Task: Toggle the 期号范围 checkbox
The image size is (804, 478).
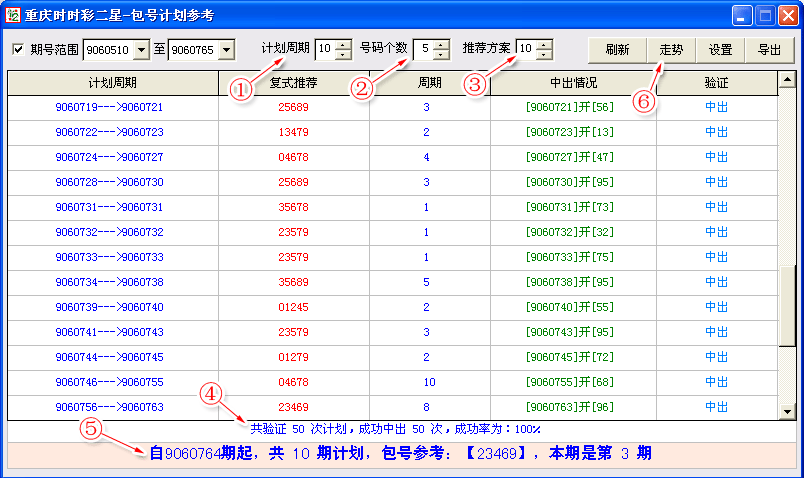Action: coord(18,50)
